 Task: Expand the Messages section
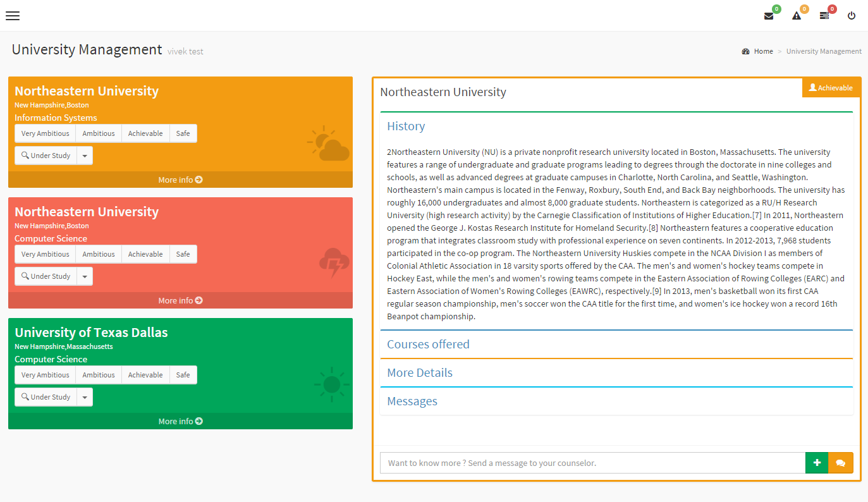tap(412, 401)
